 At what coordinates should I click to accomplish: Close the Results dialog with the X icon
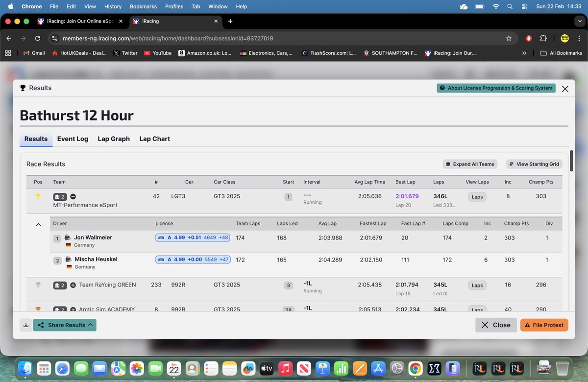tap(565, 89)
